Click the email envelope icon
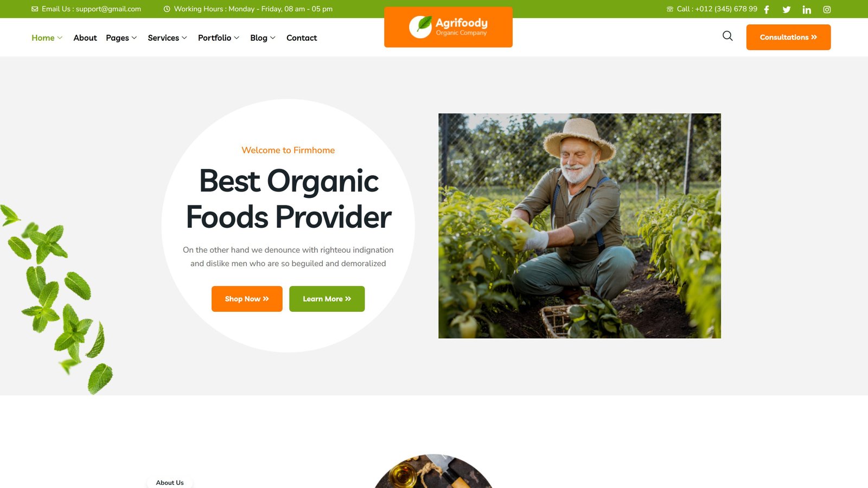The width and height of the screenshot is (868, 488). (x=35, y=9)
